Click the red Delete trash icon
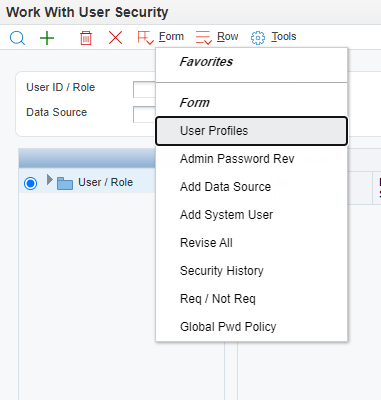The image size is (381, 400). (x=86, y=38)
